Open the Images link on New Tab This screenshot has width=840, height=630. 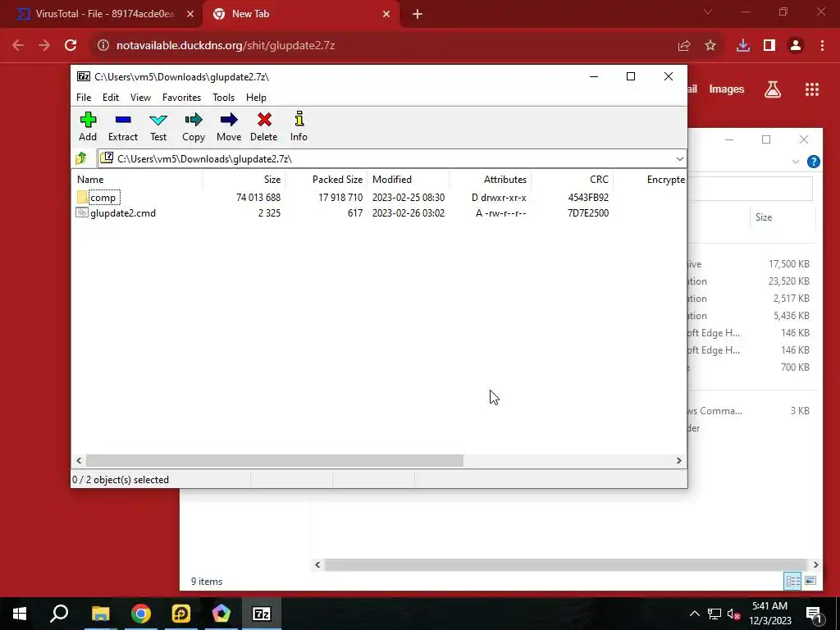(727, 89)
